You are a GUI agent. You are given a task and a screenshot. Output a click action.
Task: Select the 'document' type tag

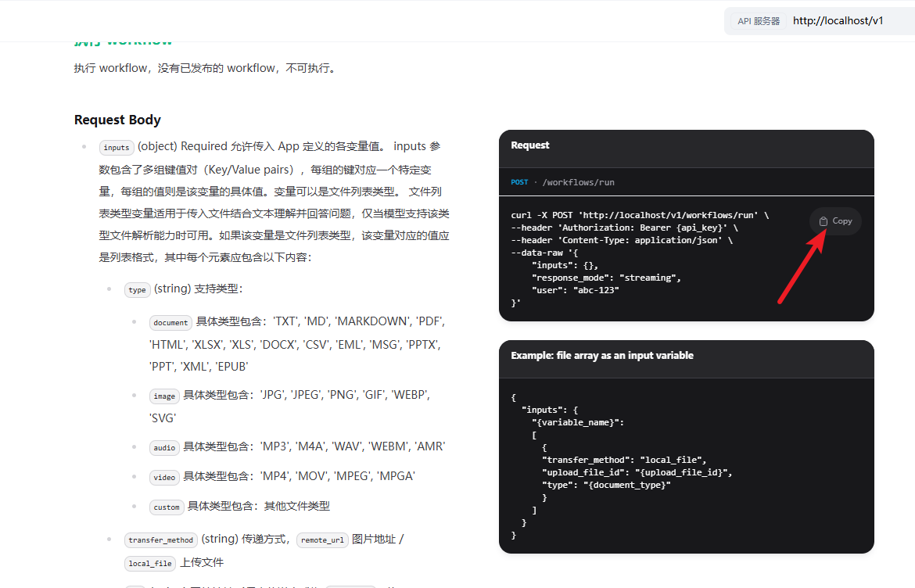coord(170,322)
